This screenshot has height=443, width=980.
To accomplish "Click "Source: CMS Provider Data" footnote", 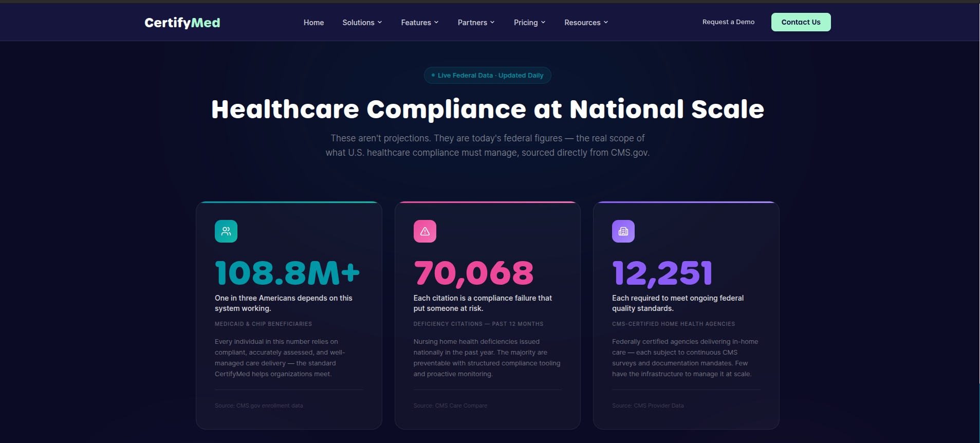I will click(648, 405).
